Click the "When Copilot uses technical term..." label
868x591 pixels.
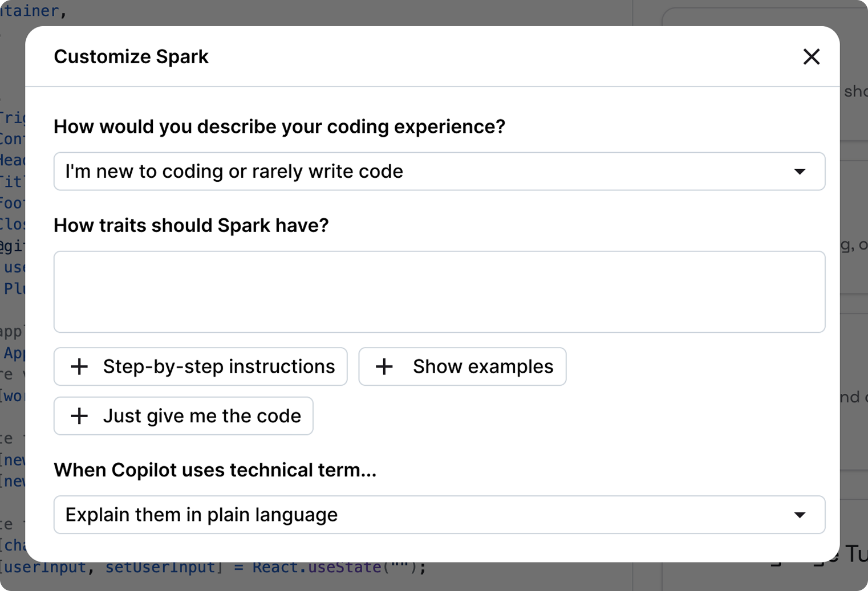pyautogui.click(x=215, y=470)
